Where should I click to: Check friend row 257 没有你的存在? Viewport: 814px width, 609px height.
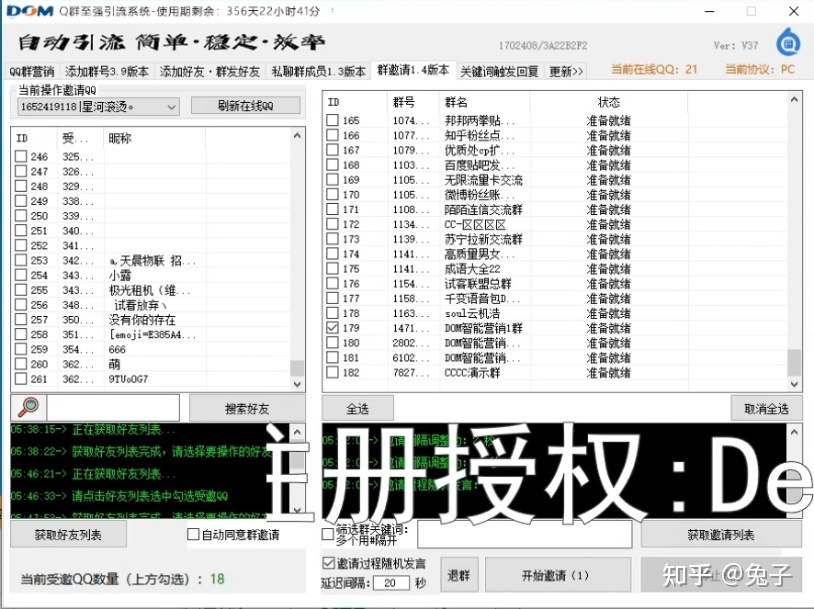[21, 320]
